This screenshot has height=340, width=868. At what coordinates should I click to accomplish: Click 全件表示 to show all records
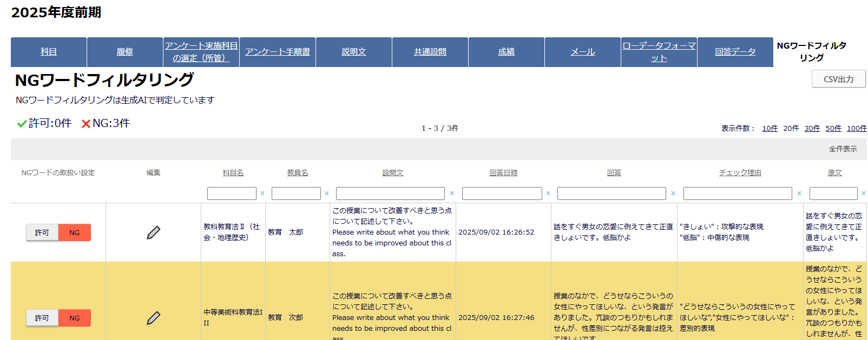(x=843, y=149)
